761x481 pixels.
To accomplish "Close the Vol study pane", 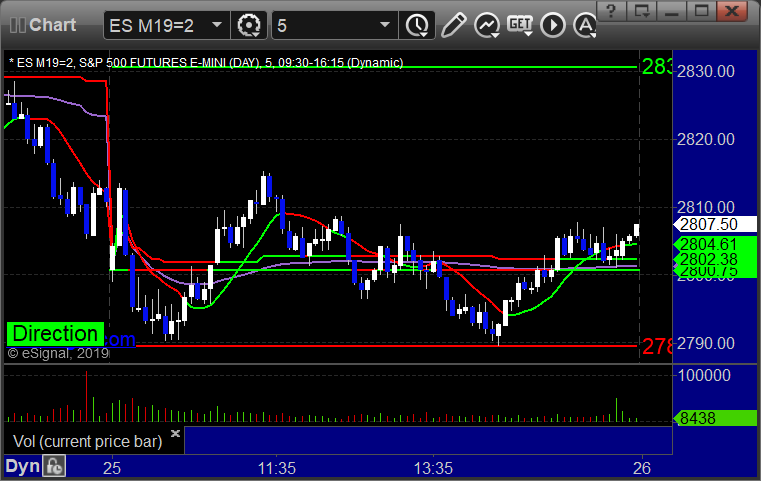I will coord(176,433).
